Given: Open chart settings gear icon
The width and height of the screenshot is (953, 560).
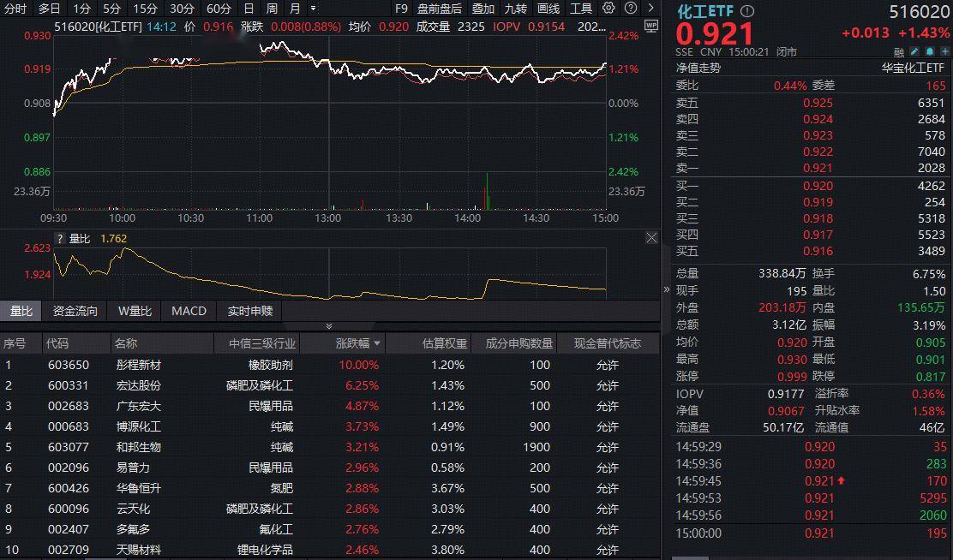Looking at the screenshot, I should 608,9.
